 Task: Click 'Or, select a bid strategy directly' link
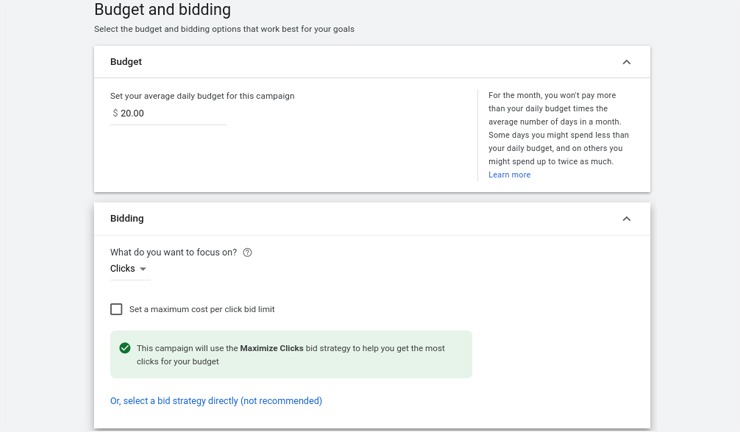click(216, 401)
